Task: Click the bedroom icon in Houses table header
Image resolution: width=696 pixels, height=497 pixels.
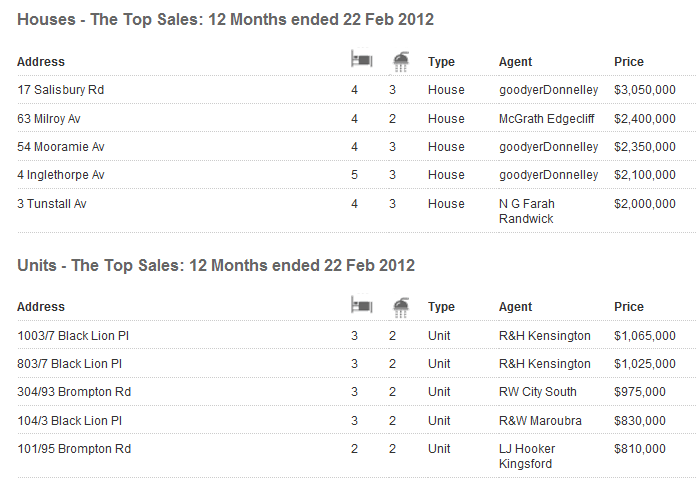Action: pos(361,59)
